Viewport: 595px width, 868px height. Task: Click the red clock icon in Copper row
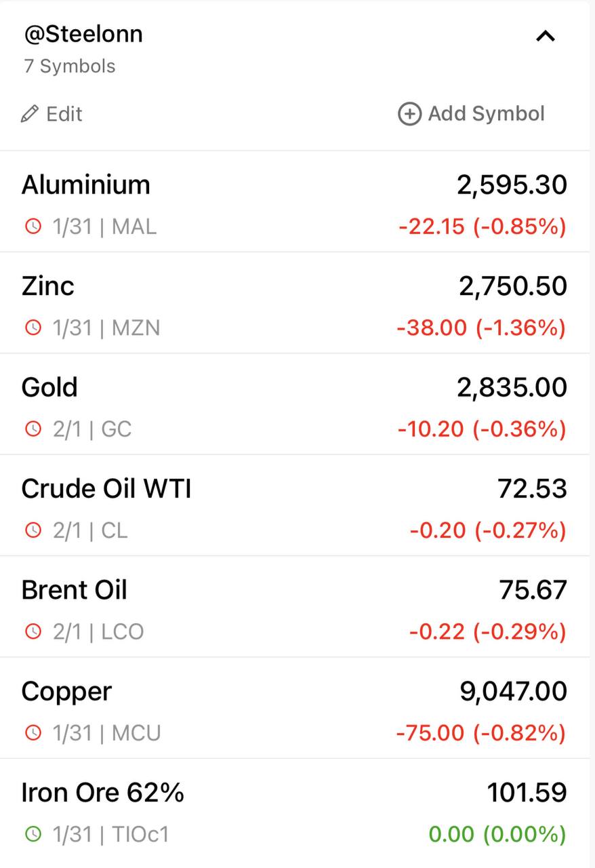[33, 732]
